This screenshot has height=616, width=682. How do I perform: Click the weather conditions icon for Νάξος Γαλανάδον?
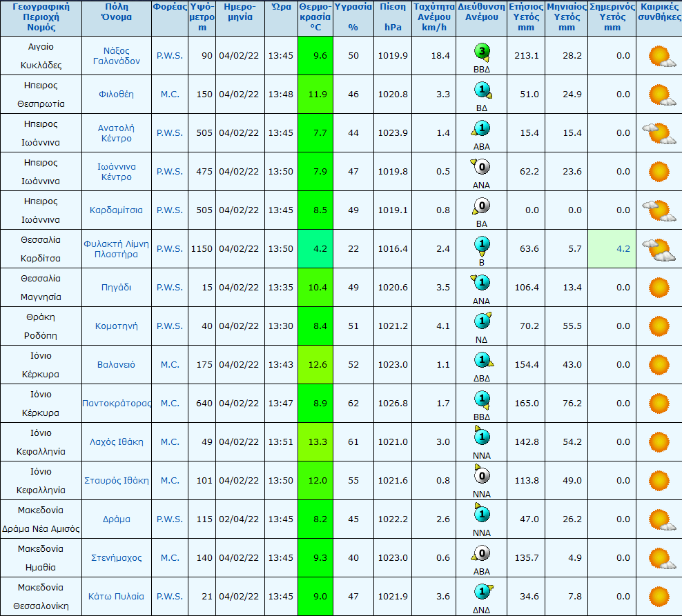click(662, 57)
